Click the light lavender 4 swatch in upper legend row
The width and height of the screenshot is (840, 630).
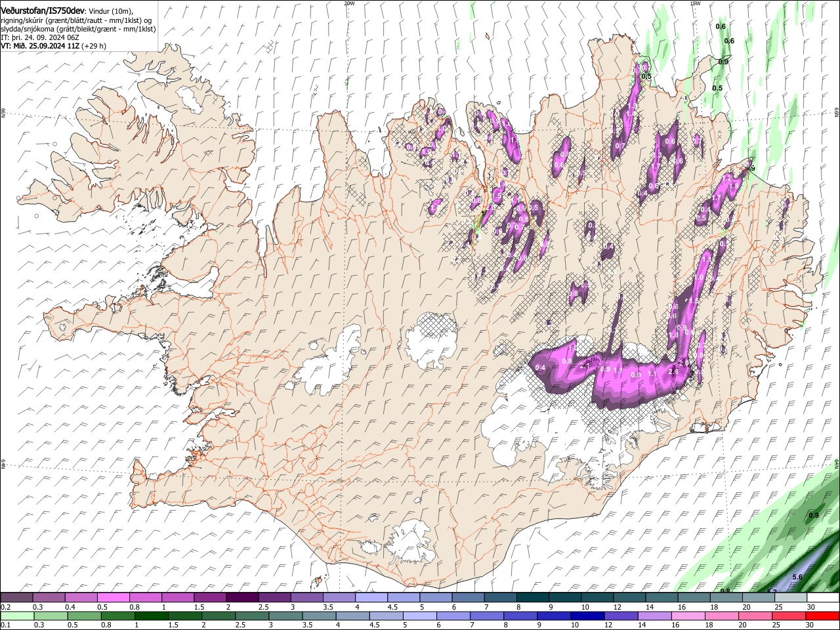coord(371,598)
